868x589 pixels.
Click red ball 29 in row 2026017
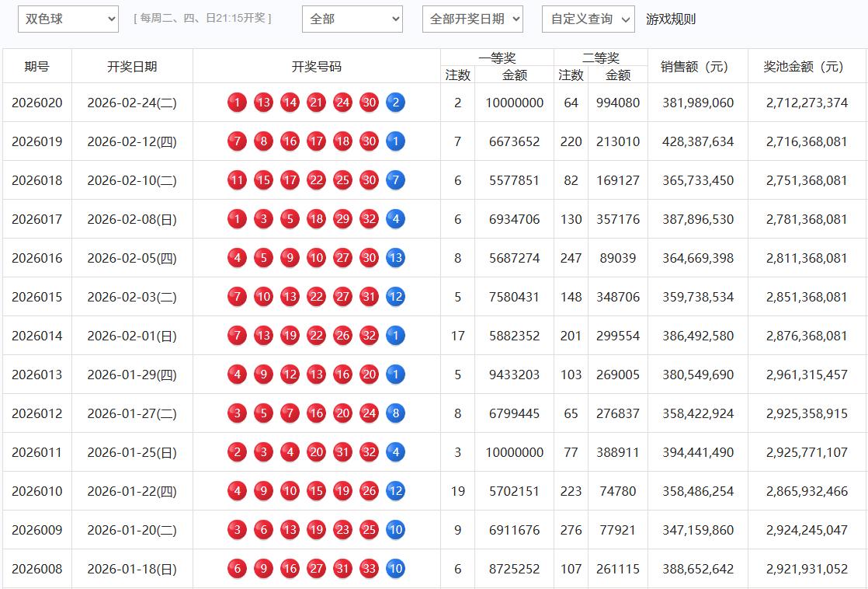[342, 219]
